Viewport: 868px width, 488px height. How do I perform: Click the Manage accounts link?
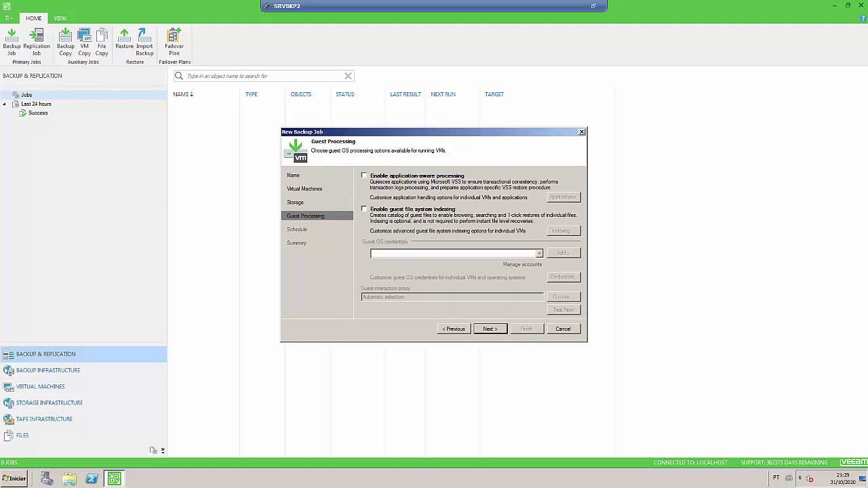point(522,264)
